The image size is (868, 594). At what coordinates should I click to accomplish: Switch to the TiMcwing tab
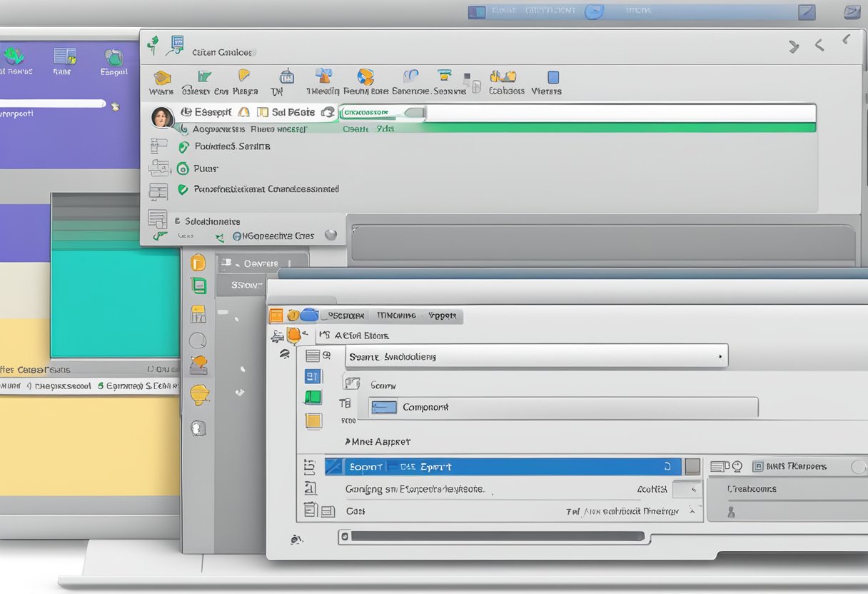pyautogui.click(x=395, y=315)
